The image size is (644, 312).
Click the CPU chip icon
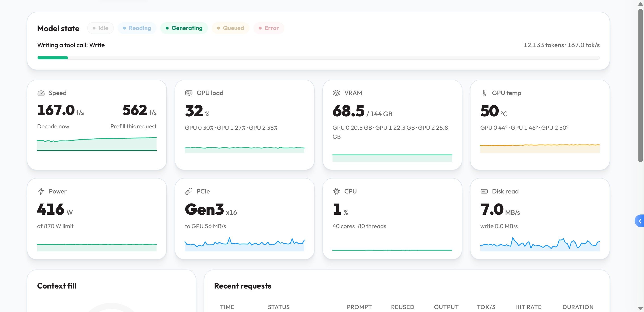[x=336, y=191]
